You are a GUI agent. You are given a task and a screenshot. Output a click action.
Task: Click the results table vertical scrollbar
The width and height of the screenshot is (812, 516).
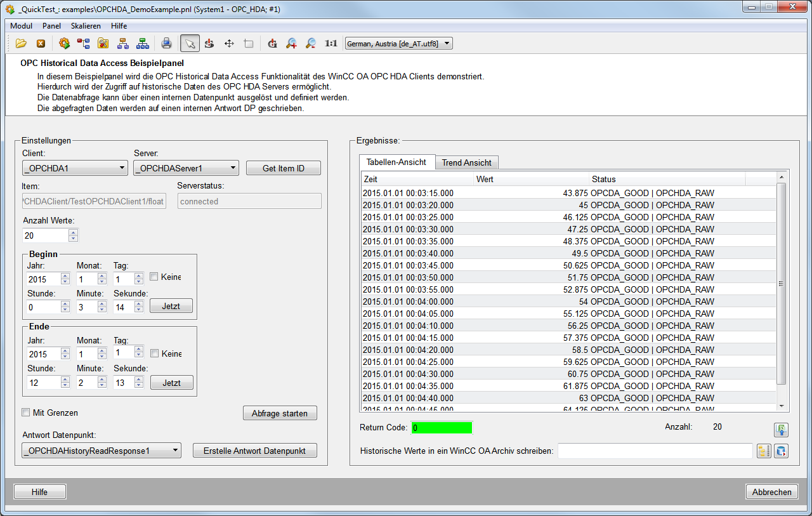[782, 284]
